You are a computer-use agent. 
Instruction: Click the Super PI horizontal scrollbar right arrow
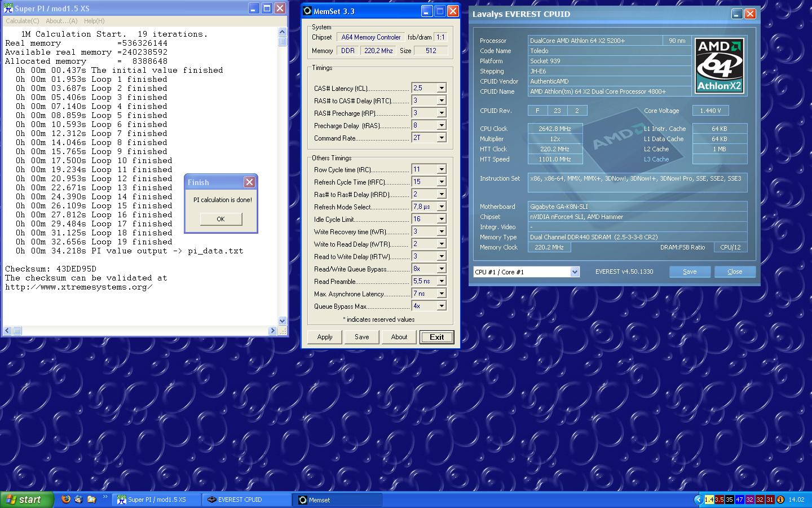273,331
